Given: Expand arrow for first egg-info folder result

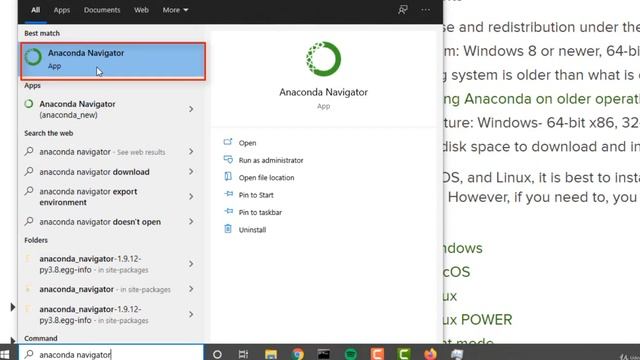Looking at the screenshot, I should 191,264.
